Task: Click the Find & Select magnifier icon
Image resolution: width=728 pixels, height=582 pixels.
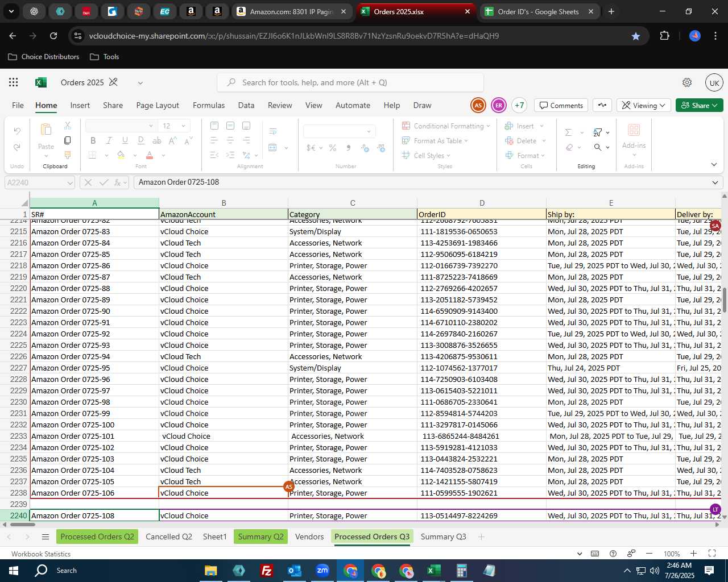Action: point(598,147)
